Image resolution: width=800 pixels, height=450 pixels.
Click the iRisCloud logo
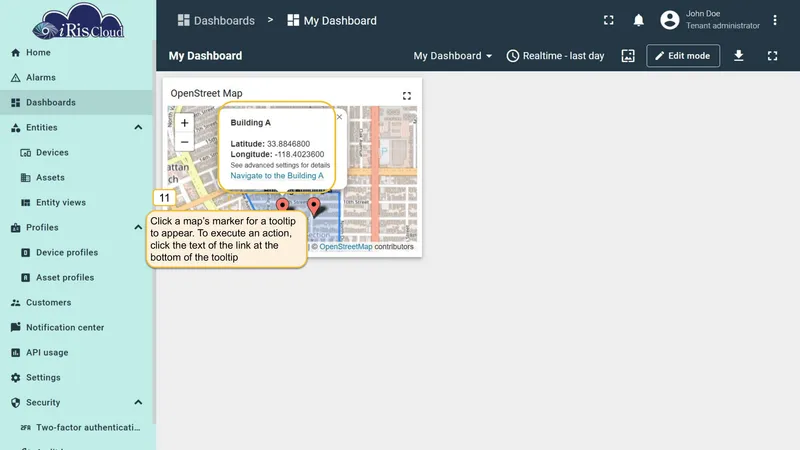[78, 21]
